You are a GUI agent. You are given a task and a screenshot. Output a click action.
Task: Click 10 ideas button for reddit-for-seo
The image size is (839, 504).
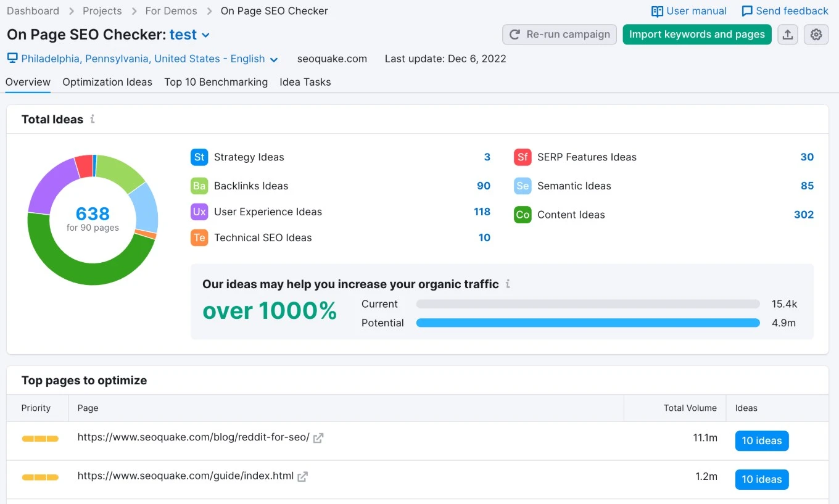click(x=762, y=440)
